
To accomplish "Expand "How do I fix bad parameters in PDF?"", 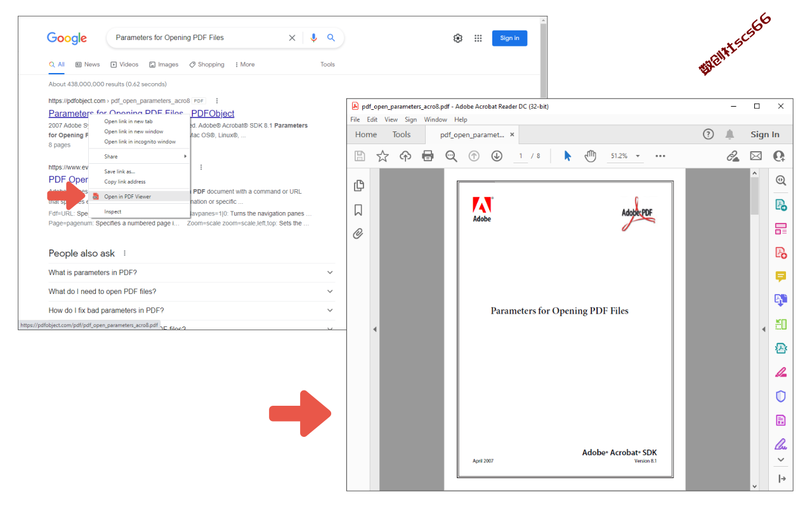I will (191, 311).
